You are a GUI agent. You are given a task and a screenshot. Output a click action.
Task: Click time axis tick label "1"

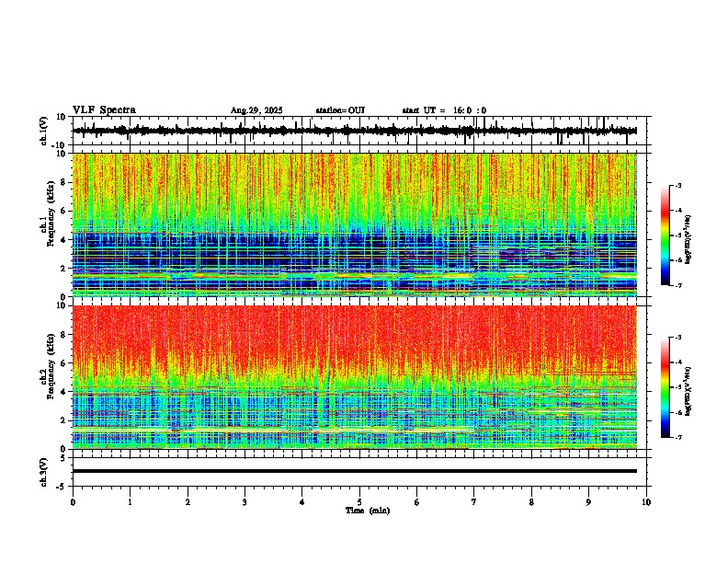coord(130,502)
